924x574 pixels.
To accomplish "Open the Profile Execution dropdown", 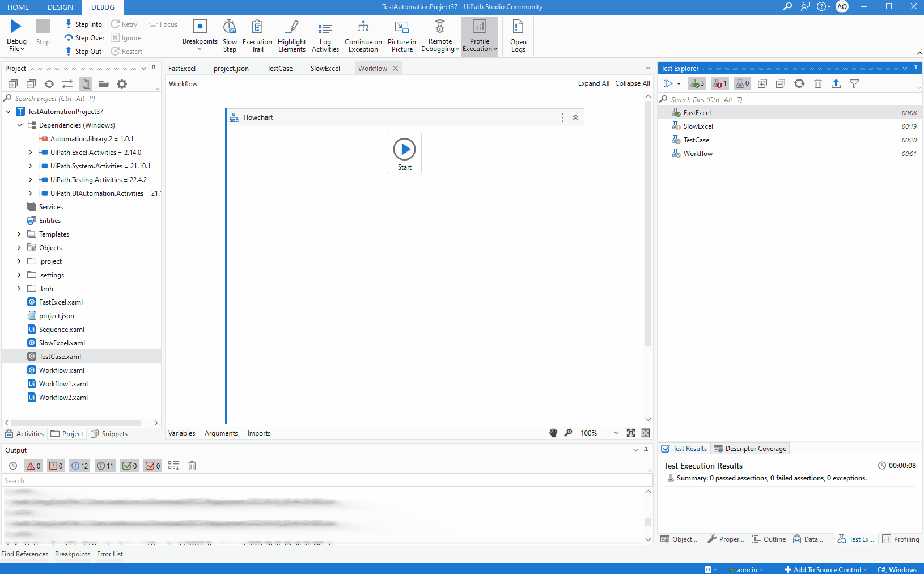I will (480, 36).
